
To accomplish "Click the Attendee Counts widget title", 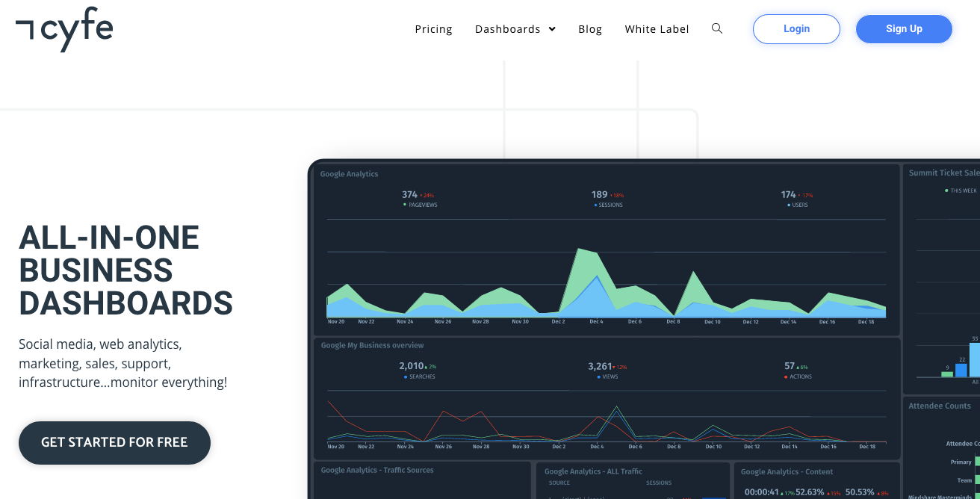I will pos(940,406).
